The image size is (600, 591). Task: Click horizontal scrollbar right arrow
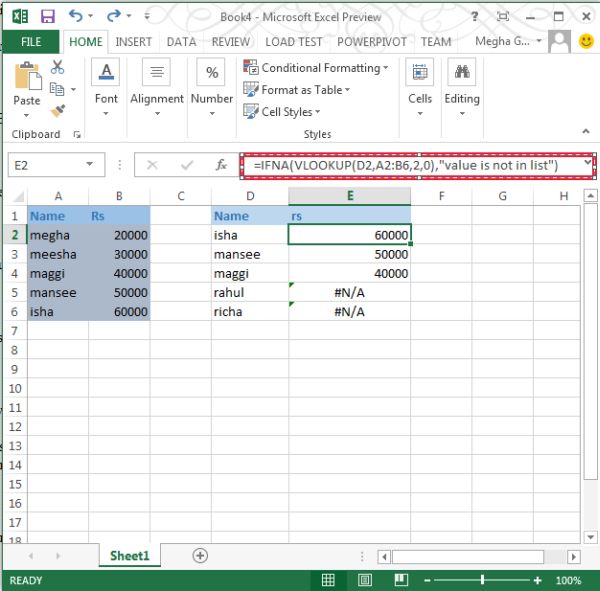click(x=573, y=557)
